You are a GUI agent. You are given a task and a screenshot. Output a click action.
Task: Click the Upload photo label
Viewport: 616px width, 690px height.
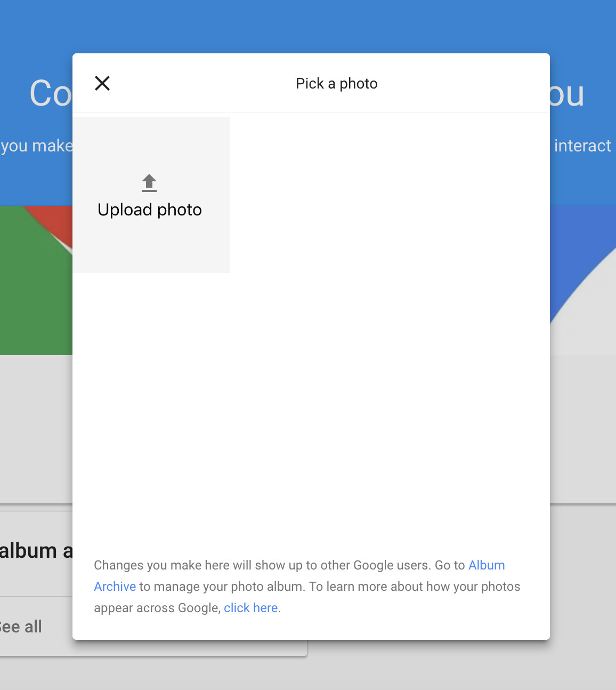point(150,210)
